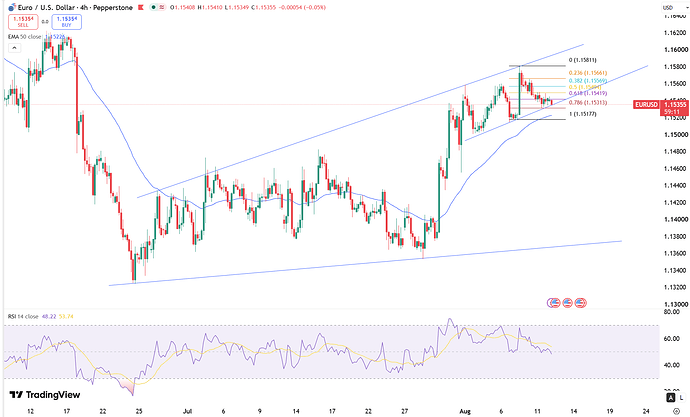Click the red SELL 1.15354 button
The image size is (690, 417).
click(x=23, y=22)
